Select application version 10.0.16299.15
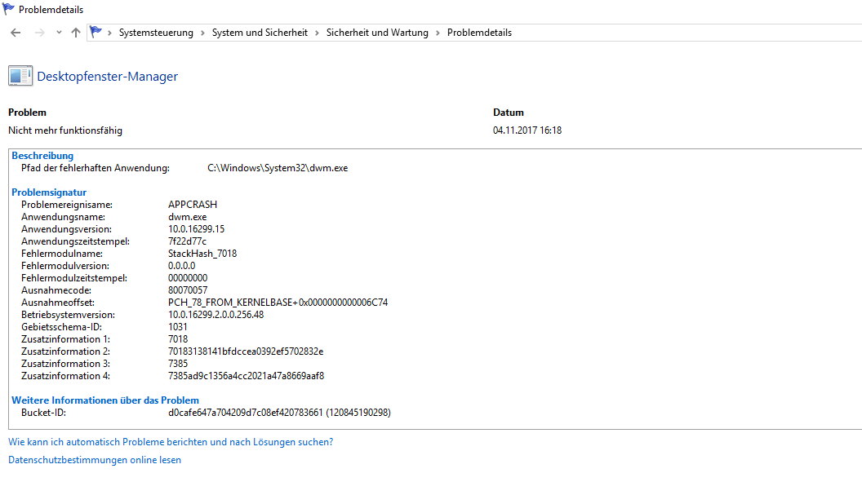The width and height of the screenshot is (862, 504). pyautogui.click(x=196, y=229)
